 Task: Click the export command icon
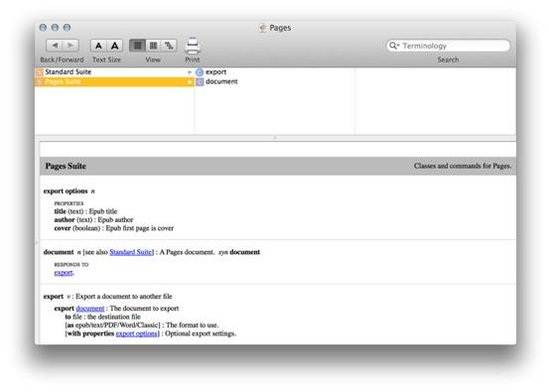click(200, 72)
